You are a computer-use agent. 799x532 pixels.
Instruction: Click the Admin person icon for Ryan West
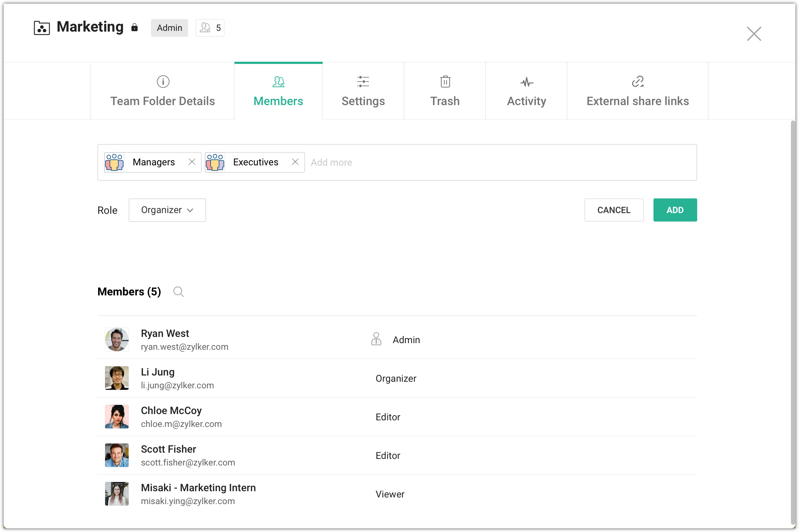tap(376, 339)
